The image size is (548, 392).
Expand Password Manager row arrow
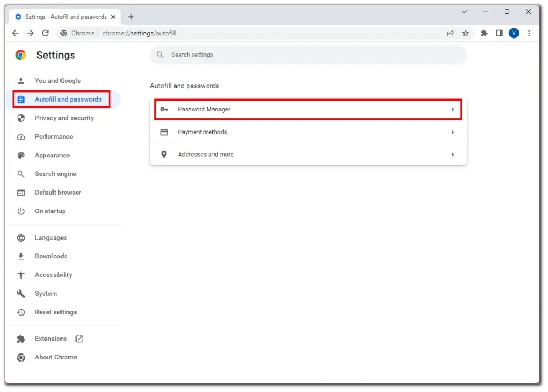pyautogui.click(x=453, y=110)
